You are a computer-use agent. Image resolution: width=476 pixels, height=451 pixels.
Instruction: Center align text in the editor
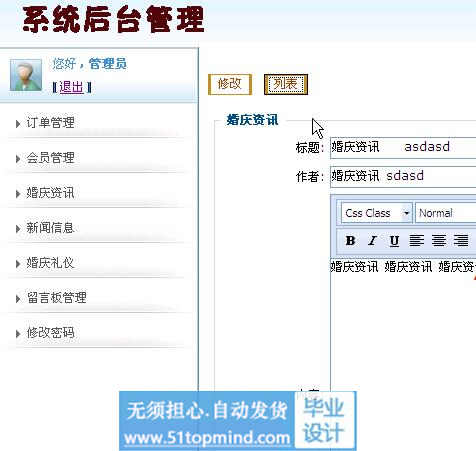point(439,240)
